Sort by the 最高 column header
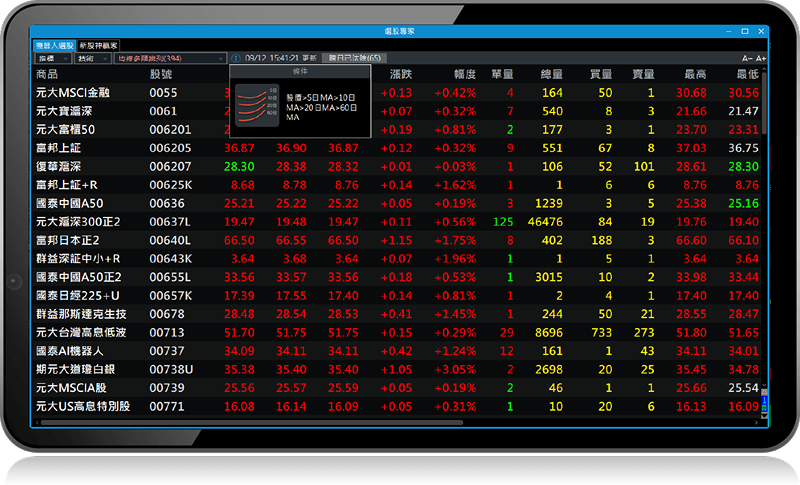 pyautogui.click(x=695, y=74)
